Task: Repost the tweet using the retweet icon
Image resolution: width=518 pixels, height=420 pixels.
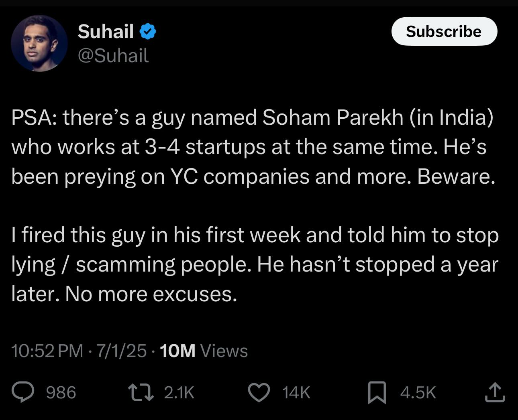Action: tap(141, 392)
